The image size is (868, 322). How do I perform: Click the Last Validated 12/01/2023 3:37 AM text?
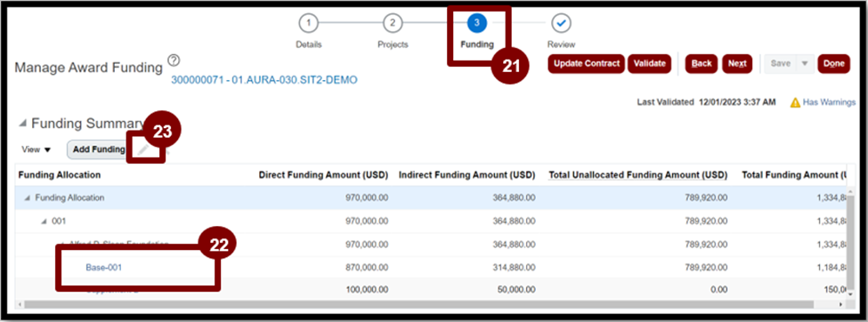(x=706, y=102)
